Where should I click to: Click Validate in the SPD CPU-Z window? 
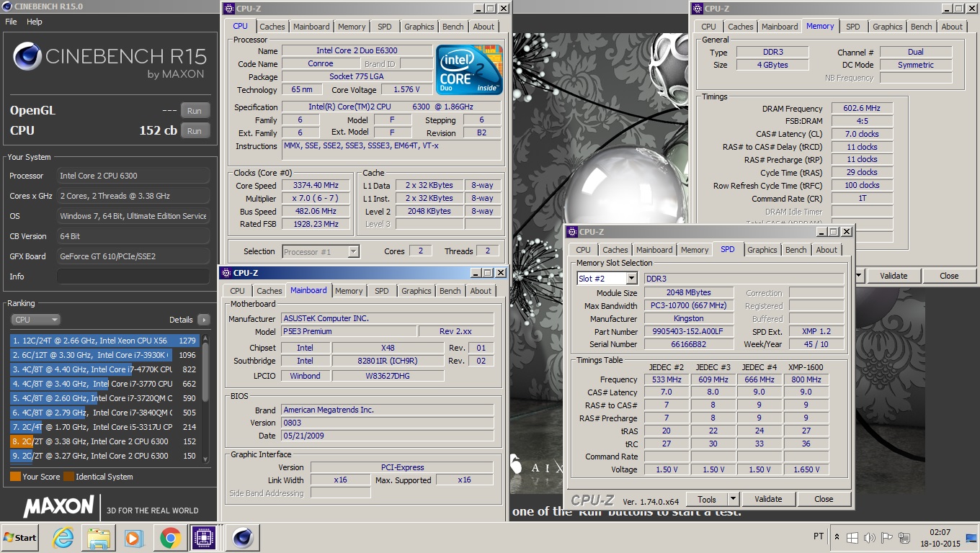coord(768,499)
